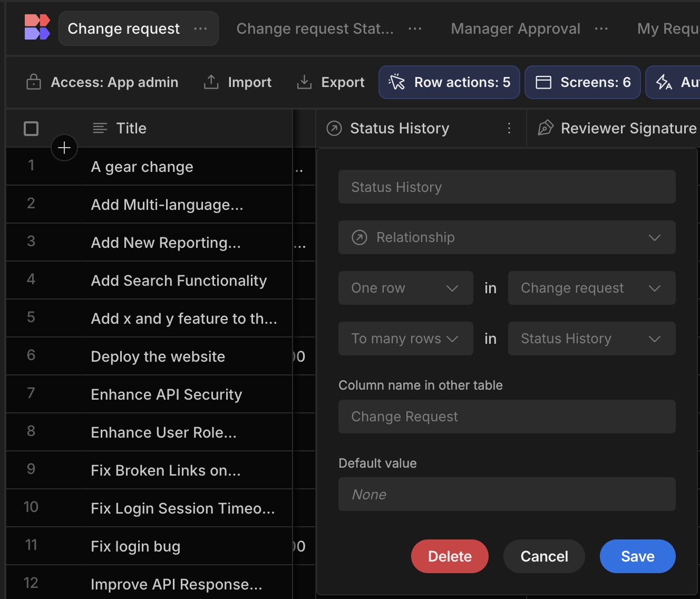This screenshot has width=700, height=599.
Task: Open the To many rows dropdown
Action: pos(406,339)
